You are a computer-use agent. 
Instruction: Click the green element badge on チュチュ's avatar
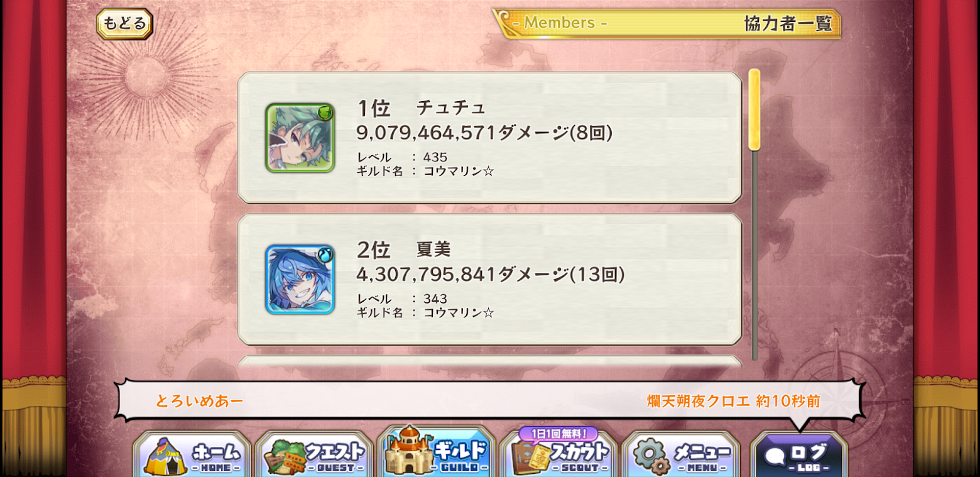click(x=325, y=113)
